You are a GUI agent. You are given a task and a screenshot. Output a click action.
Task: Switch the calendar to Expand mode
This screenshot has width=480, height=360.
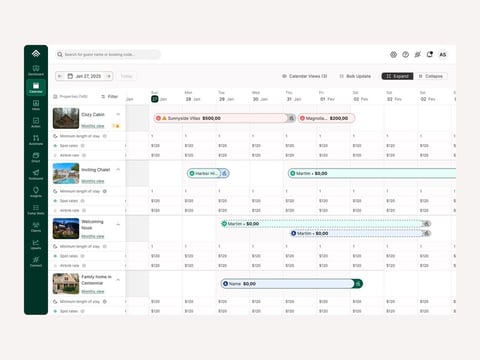point(397,76)
